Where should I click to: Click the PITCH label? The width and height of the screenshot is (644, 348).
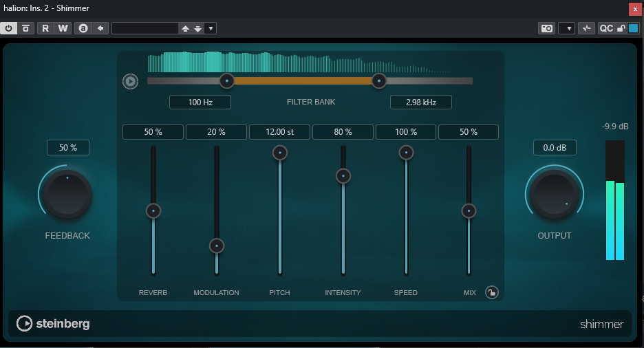(279, 292)
